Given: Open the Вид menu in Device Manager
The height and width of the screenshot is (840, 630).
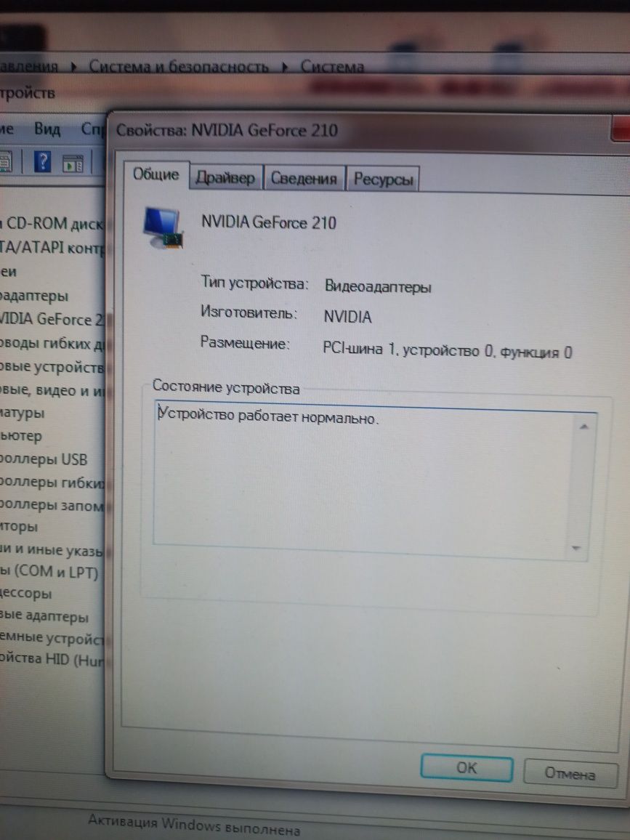Looking at the screenshot, I should click(47, 129).
